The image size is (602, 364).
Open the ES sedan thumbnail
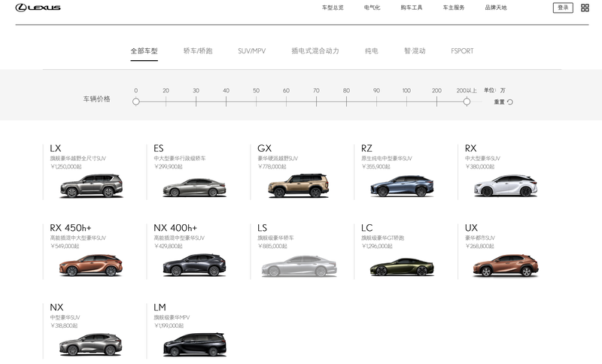pyautogui.click(x=195, y=187)
